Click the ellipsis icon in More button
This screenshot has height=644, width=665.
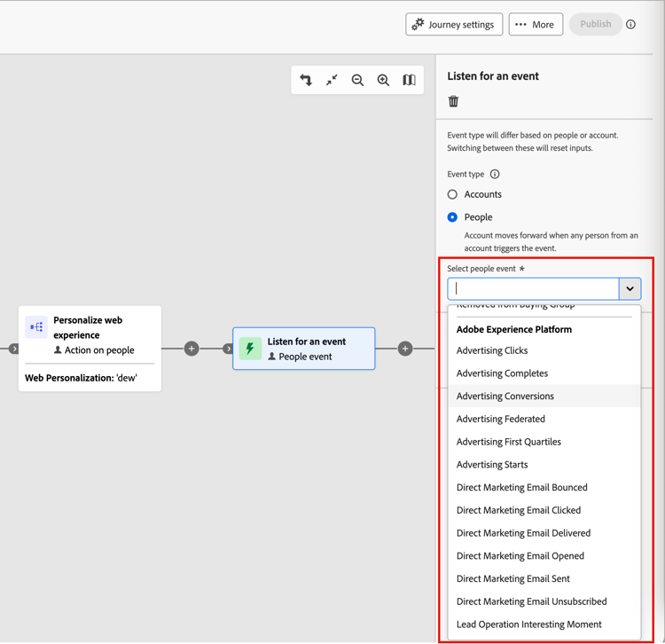(x=520, y=24)
